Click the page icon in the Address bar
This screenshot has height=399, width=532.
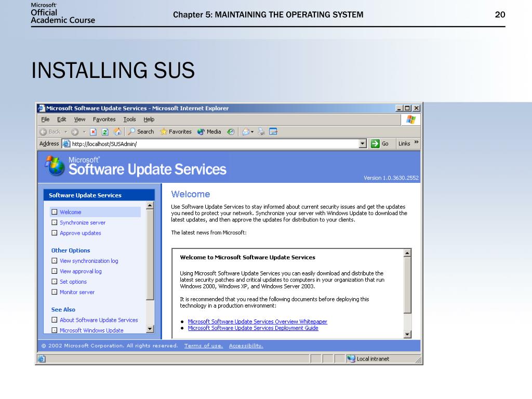click(x=66, y=144)
